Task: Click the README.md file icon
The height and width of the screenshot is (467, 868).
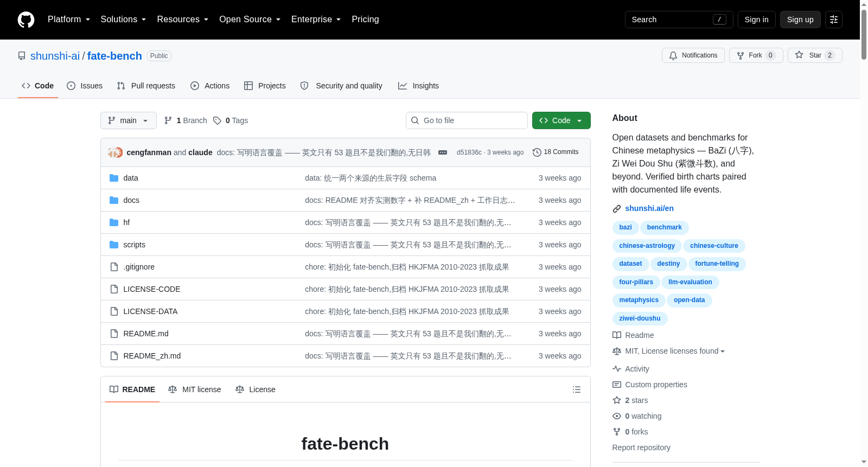Action: pyautogui.click(x=114, y=334)
